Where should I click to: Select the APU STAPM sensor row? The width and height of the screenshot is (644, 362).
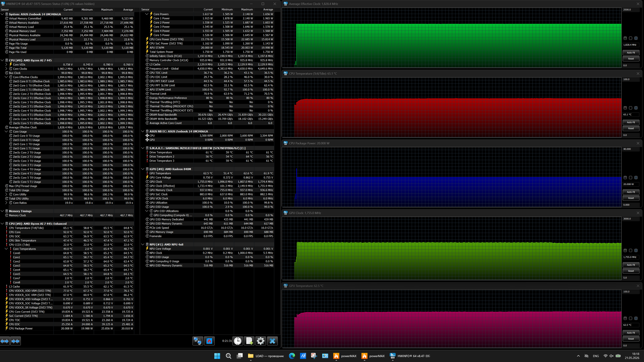(210, 48)
